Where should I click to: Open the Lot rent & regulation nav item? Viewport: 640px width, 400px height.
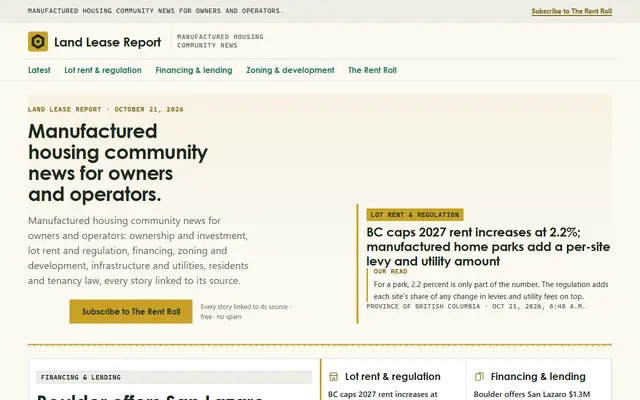coord(103,70)
